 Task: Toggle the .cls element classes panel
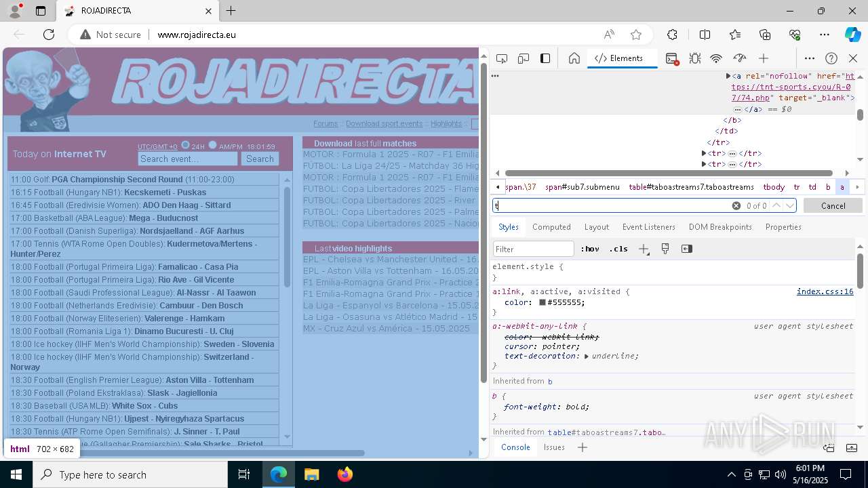coord(618,249)
